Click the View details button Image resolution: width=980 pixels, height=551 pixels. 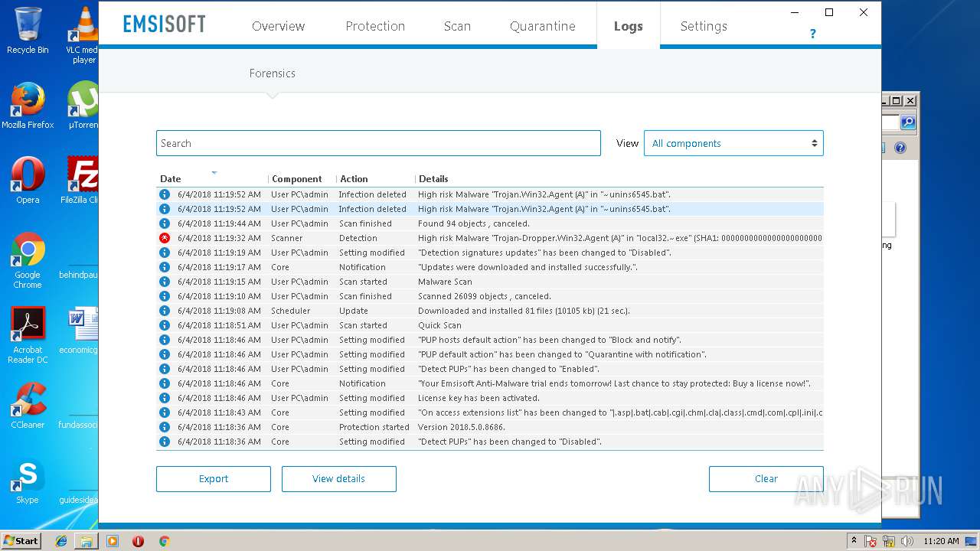[x=338, y=479]
